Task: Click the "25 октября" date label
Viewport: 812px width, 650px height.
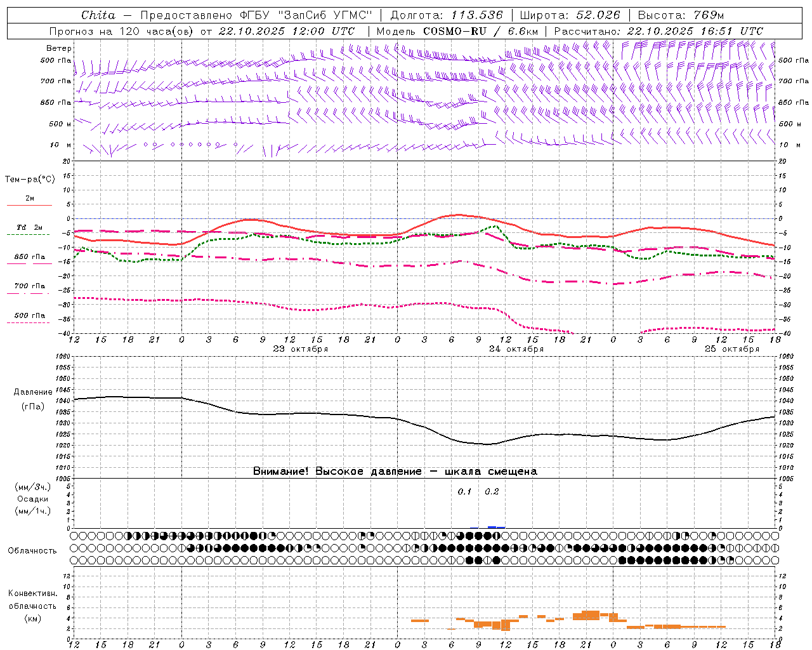Action: click(732, 349)
